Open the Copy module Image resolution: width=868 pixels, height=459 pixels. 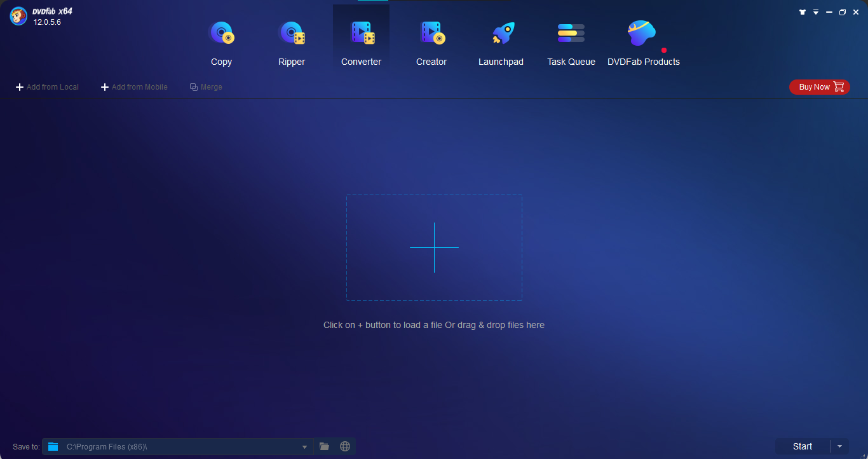pos(221,43)
